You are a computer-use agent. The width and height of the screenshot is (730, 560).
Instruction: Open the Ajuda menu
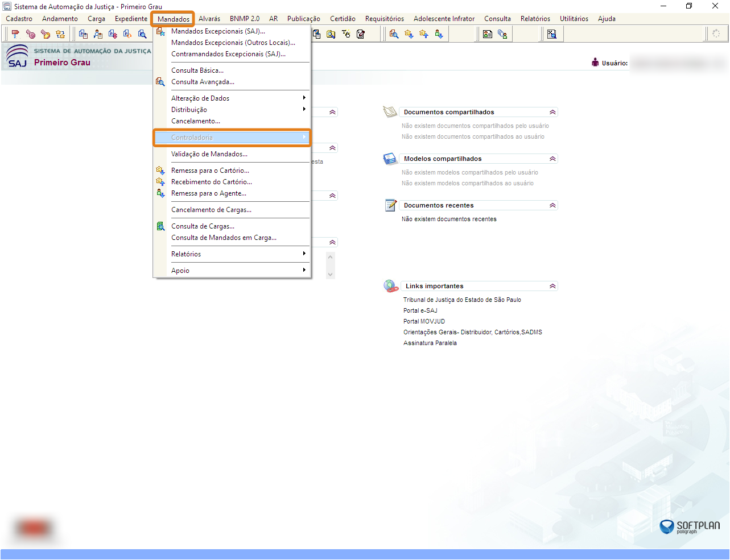click(x=607, y=19)
